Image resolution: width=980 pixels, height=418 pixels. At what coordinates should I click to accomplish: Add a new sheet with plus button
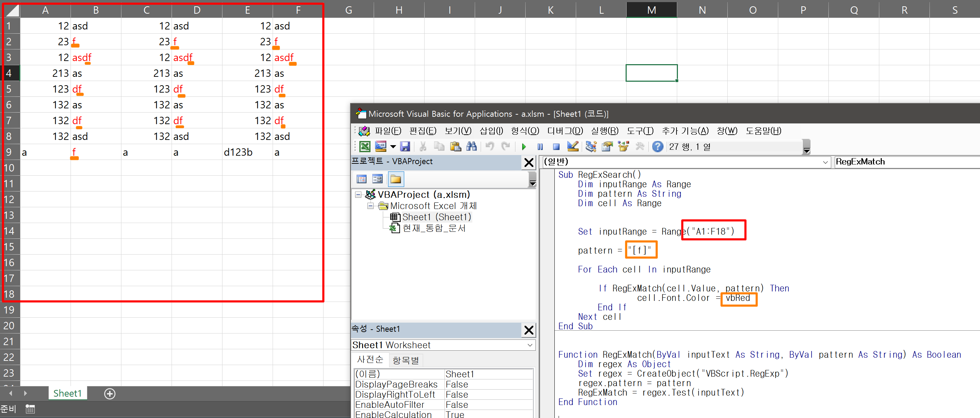click(109, 394)
